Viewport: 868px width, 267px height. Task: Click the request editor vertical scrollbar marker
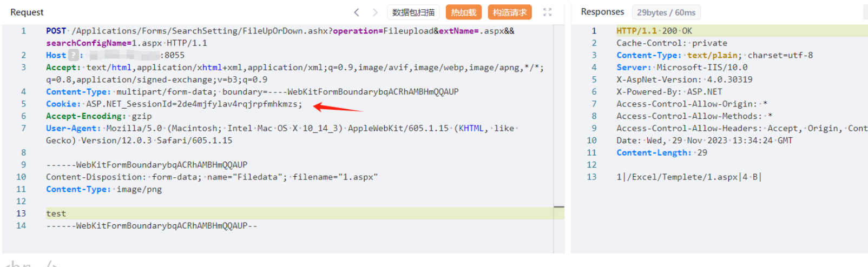click(x=559, y=207)
